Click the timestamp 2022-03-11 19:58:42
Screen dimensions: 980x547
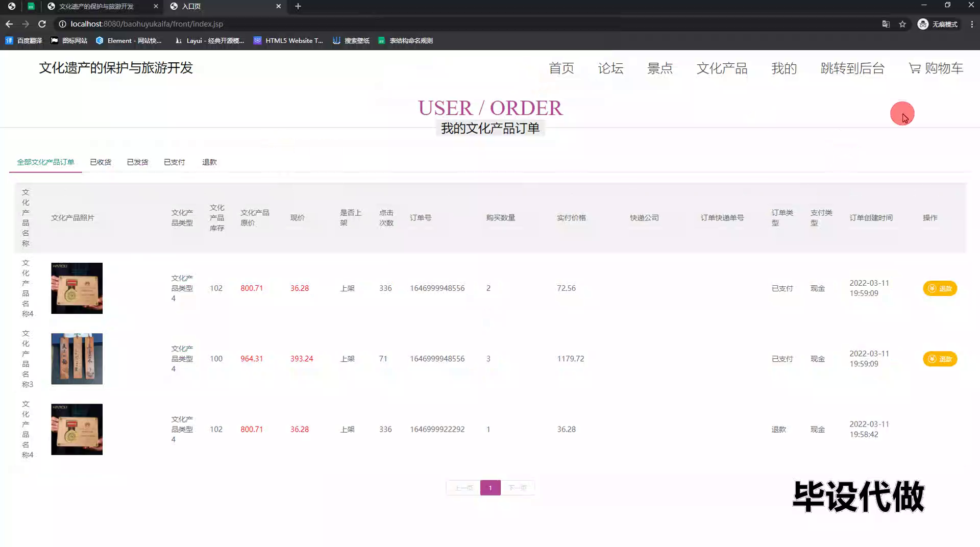(x=869, y=429)
